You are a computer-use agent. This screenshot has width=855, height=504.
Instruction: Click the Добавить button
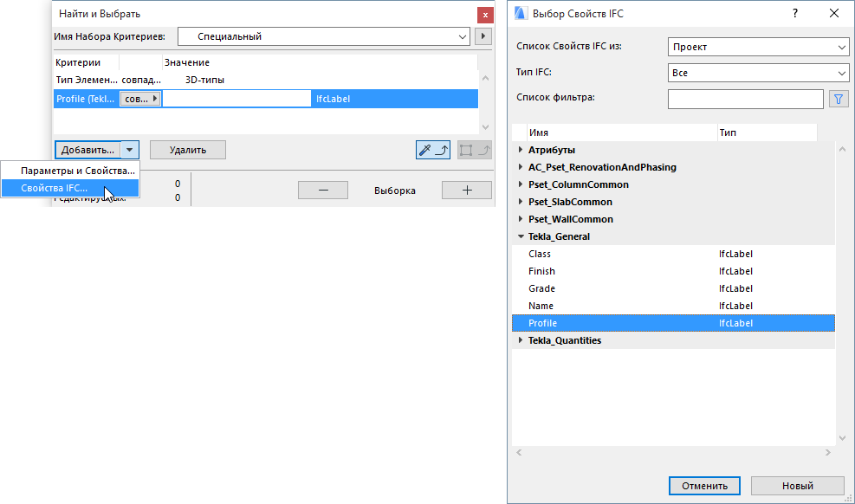point(87,150)
